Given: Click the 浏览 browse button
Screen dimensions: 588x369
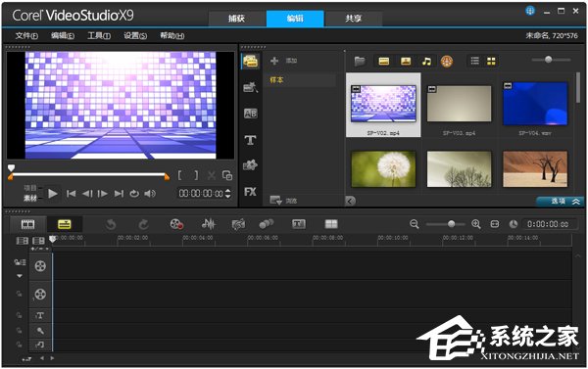Looking at the screenshot, I should 283,201.
